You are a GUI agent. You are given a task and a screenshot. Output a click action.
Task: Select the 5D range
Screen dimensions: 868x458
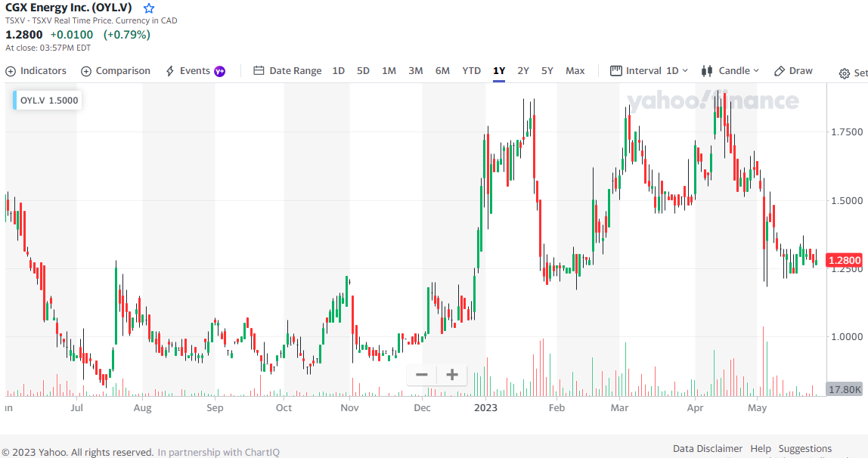363,71
